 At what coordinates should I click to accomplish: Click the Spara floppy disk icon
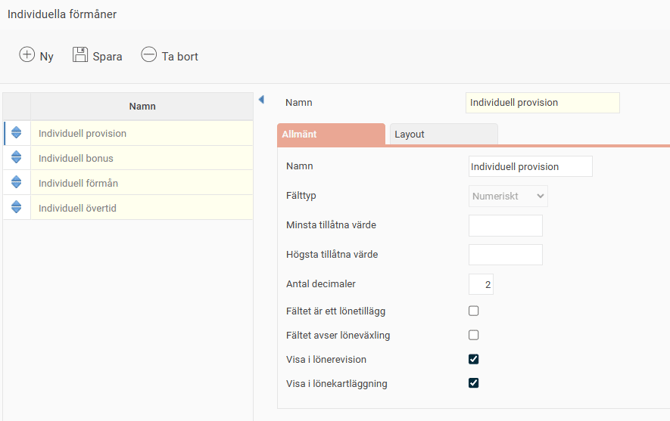[80, 55]
